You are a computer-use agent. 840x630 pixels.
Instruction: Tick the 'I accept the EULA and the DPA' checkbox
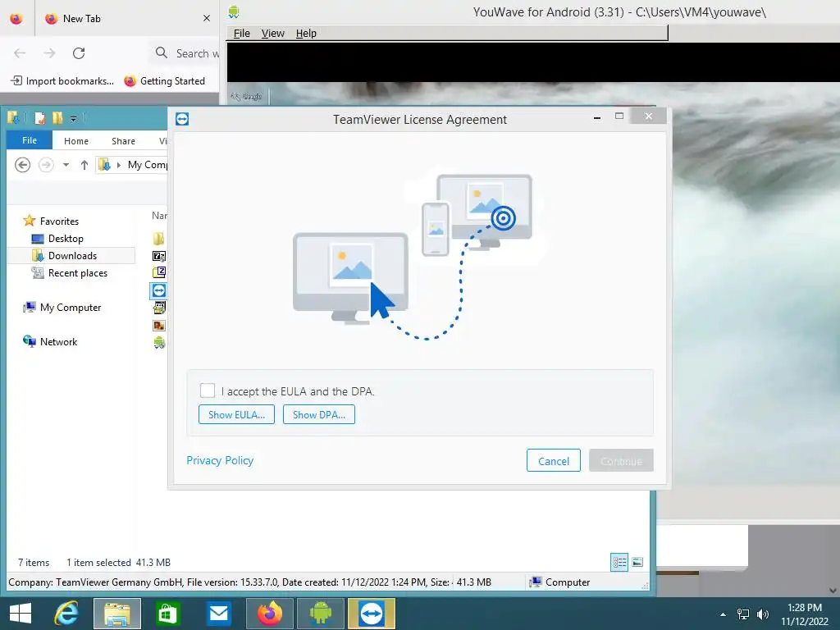click(208, 390)
